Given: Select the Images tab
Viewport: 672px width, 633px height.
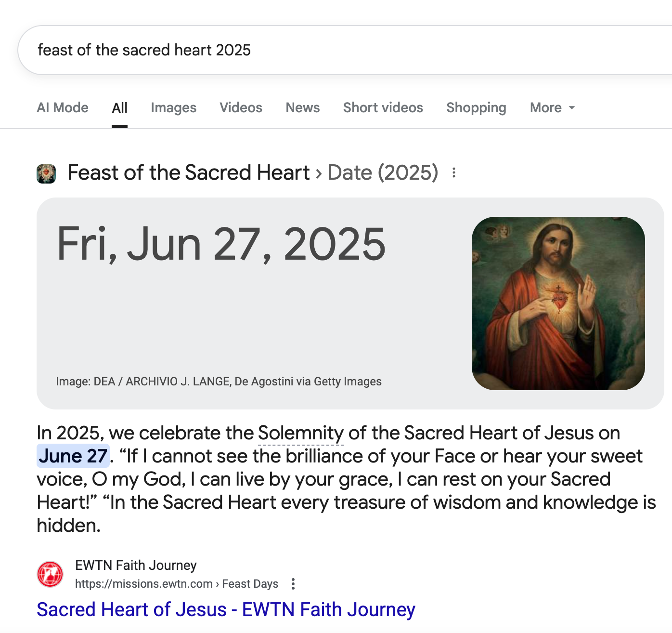Looking at the screenshot, I should click(x=173, y=107).
